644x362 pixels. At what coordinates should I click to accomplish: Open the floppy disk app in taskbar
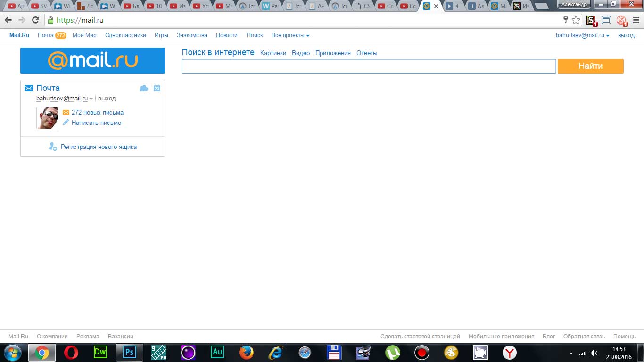tap(334, 353)
